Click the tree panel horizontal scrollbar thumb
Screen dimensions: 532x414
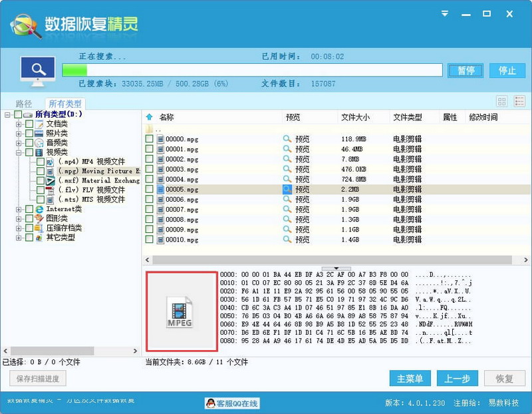click(x=53, y=351)
